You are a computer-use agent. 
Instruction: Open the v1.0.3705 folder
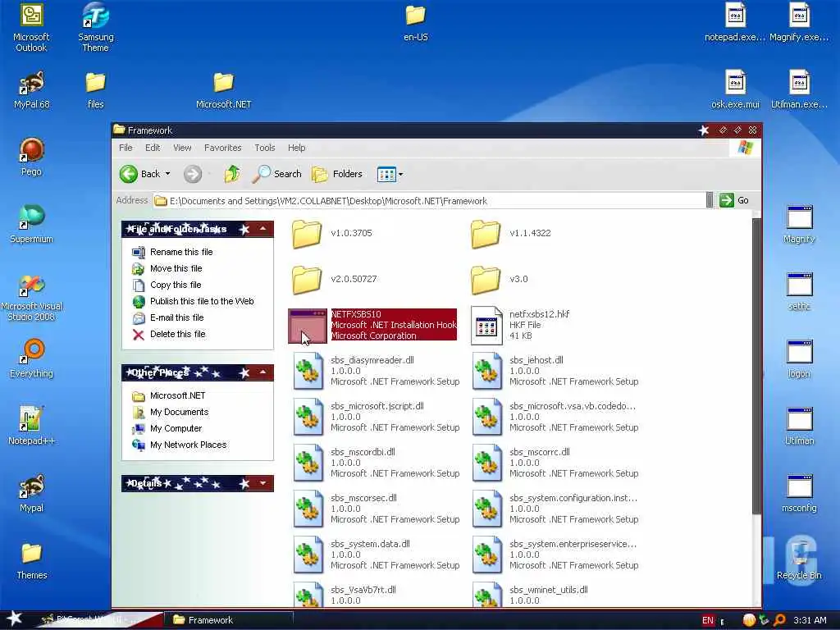[307, 234]
